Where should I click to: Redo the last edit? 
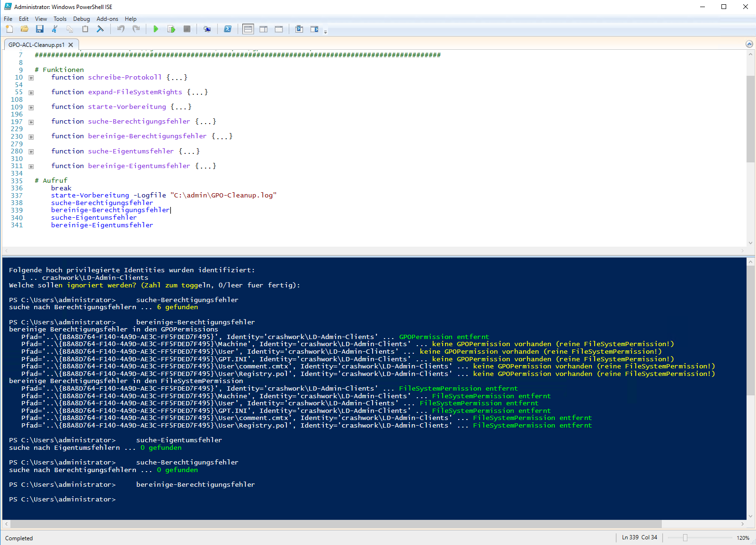(x=136, y=29)
